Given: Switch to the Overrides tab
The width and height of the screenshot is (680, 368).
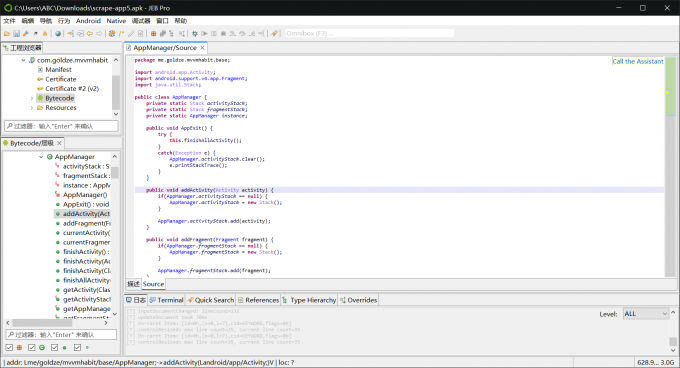Looking at the screenshot, I should click(x=358, y=300).
